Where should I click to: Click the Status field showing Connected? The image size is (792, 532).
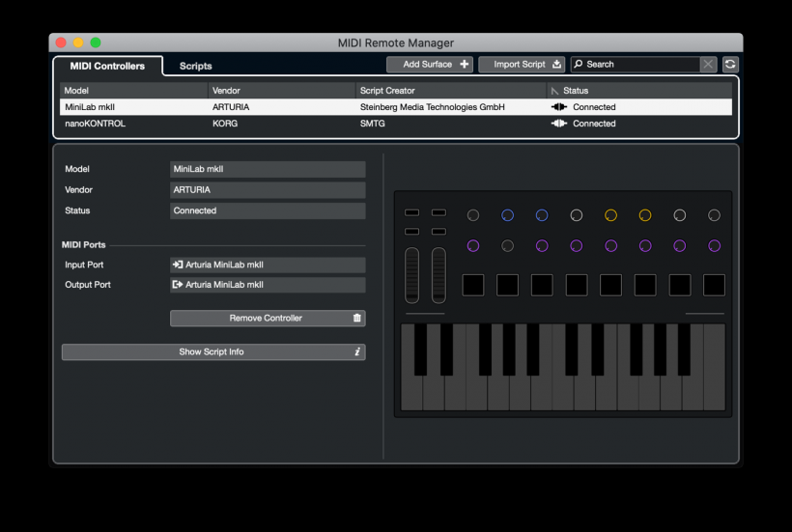(x=268, y=210)
